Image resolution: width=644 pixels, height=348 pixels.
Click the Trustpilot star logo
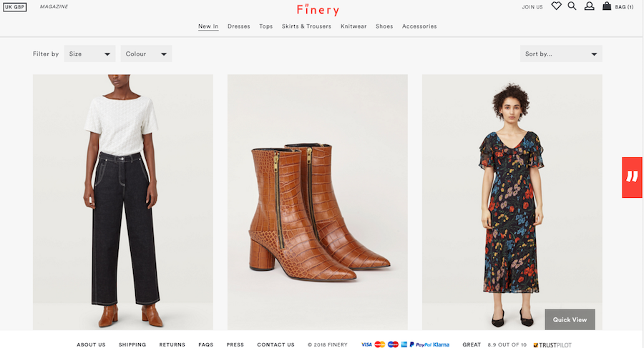pos(536,344)
